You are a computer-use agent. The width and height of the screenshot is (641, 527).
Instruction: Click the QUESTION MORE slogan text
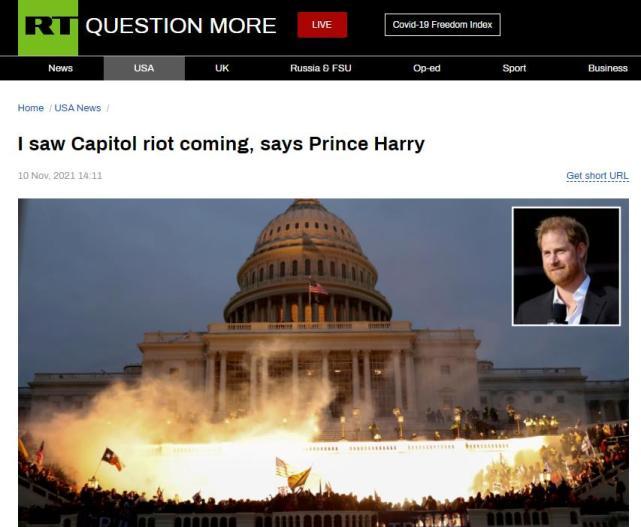tap(181, 26)
